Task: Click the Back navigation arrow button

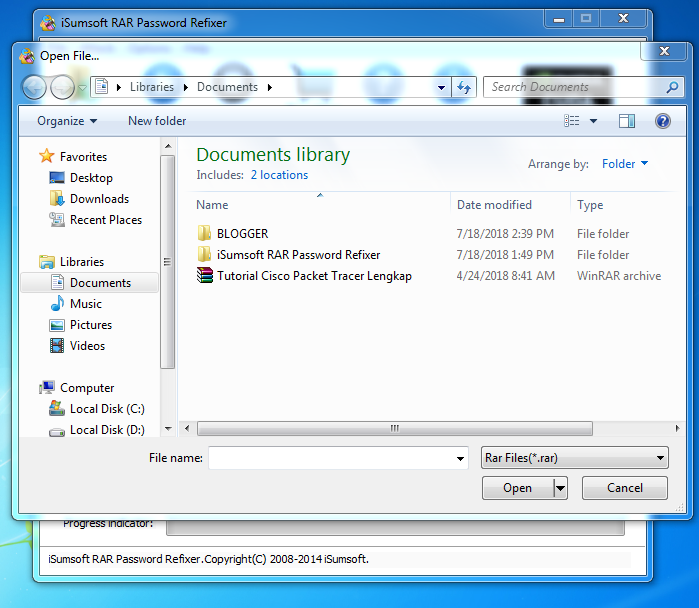Action: 34,87
